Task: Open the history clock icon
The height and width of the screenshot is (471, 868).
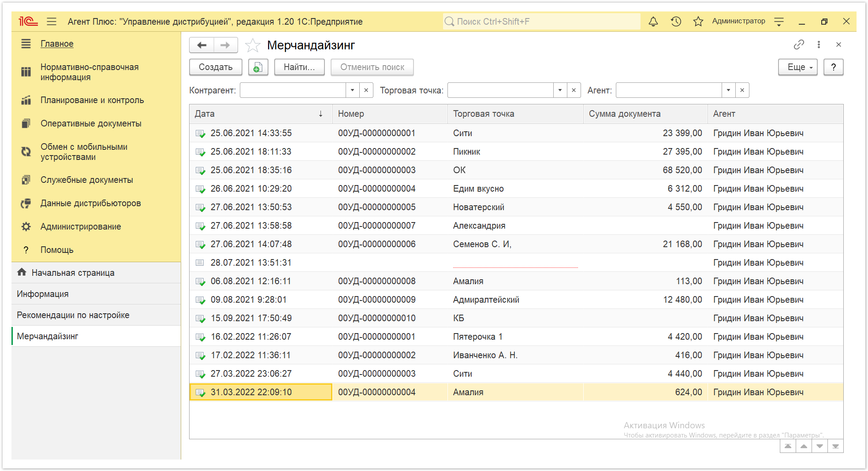Action: [676, 22]
